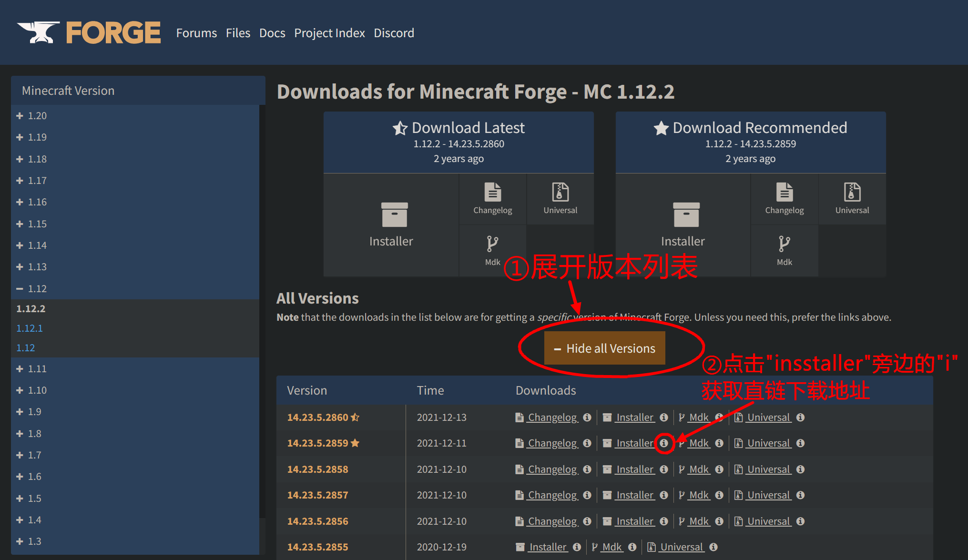This screenshot has height=560, width=968.
Task: Click info icon beside Mdk for 14.23.5.2856
Action: pos(719,521)
